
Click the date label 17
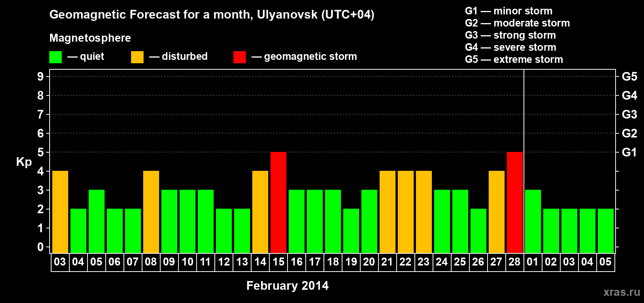click(x=315, y=262)
